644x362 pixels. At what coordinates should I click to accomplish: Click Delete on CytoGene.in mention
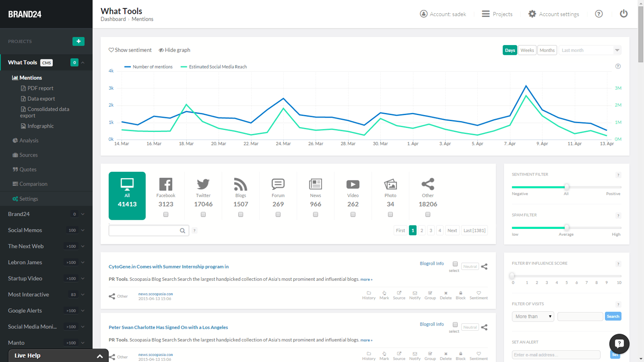446,295
